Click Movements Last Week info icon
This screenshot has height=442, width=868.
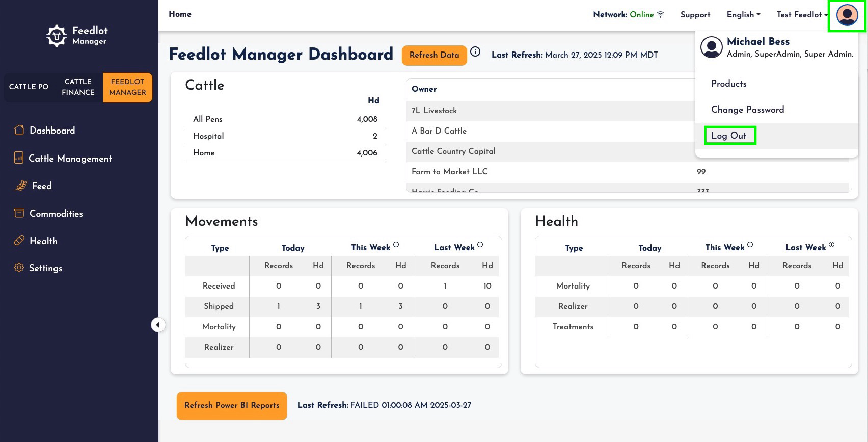[x=480, y=245]
